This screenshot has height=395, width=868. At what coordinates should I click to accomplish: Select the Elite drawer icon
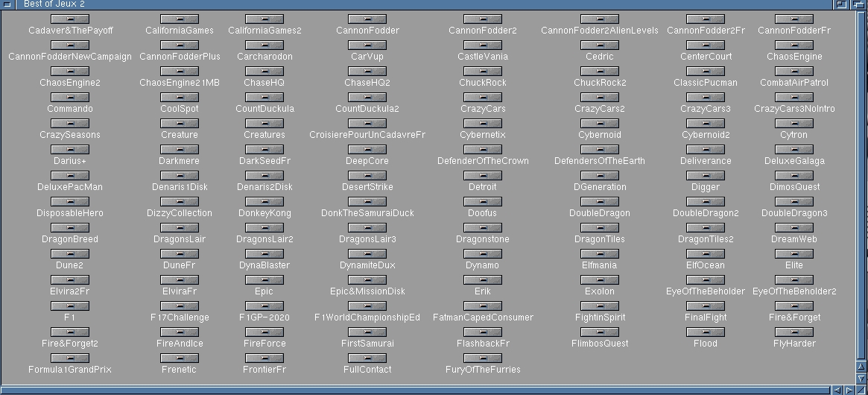coord(793,253)
